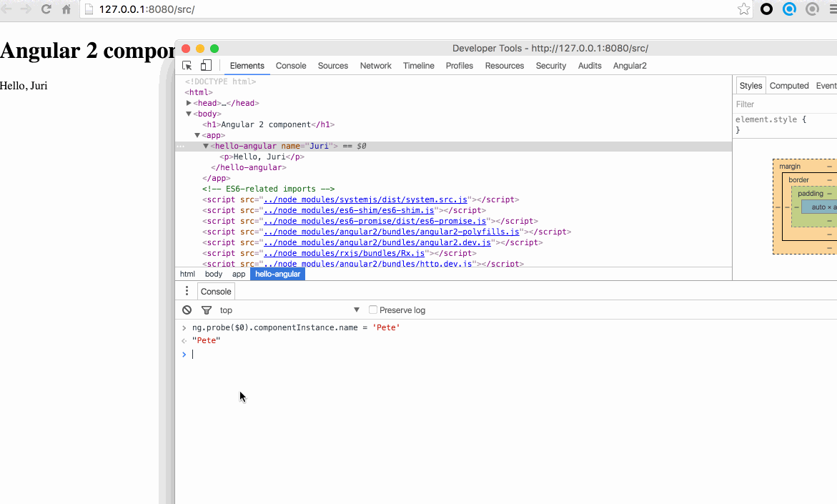This screenshot has width=837, height=504.
Task: Switch to the Network tab
Action: [x=375, y=66]
